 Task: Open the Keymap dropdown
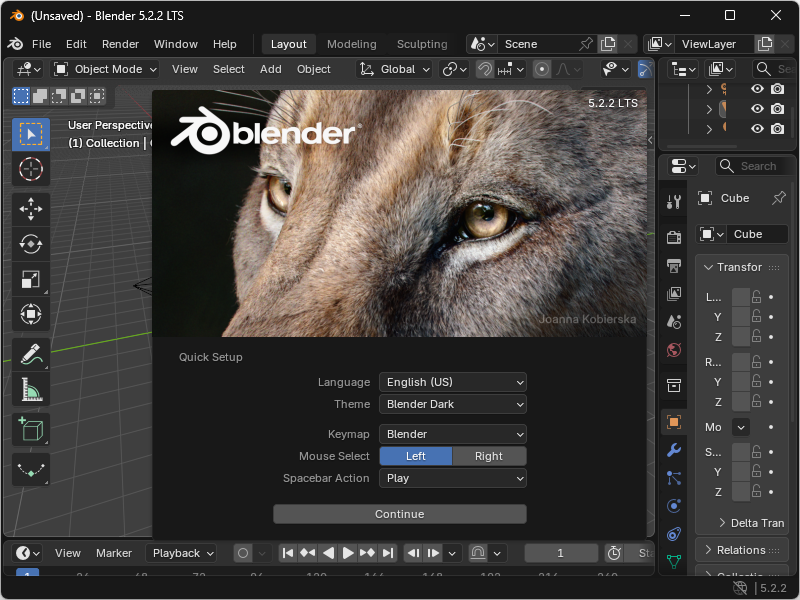pyautogui.click(x=453, y=434)
